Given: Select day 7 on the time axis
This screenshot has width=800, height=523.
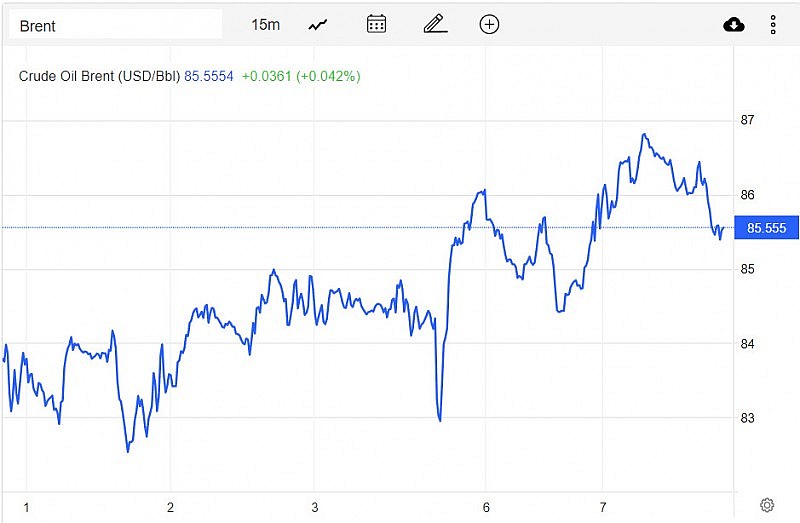Looking at the screenshot, I should (x=603, y=507).
